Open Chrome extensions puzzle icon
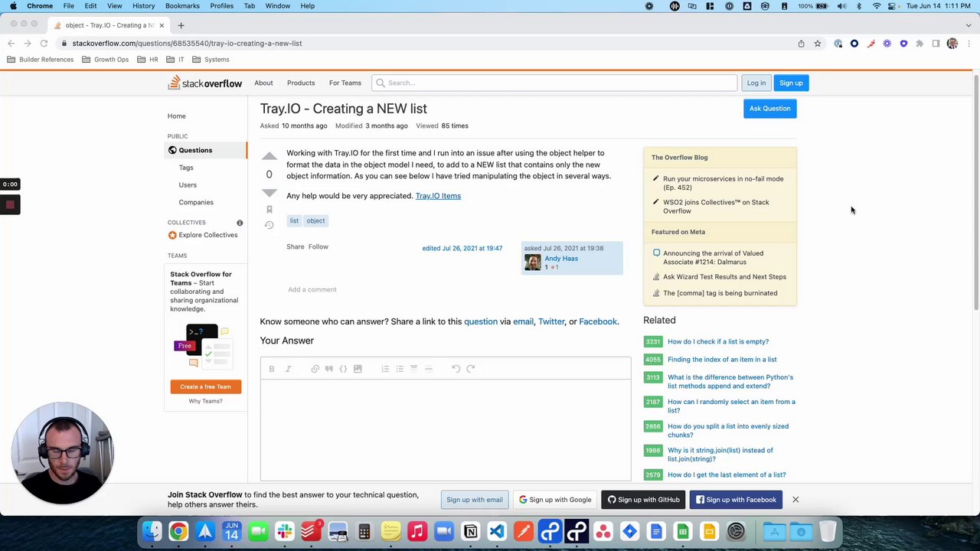This screenshot has height=551, width=980. (x=920, y=44)
